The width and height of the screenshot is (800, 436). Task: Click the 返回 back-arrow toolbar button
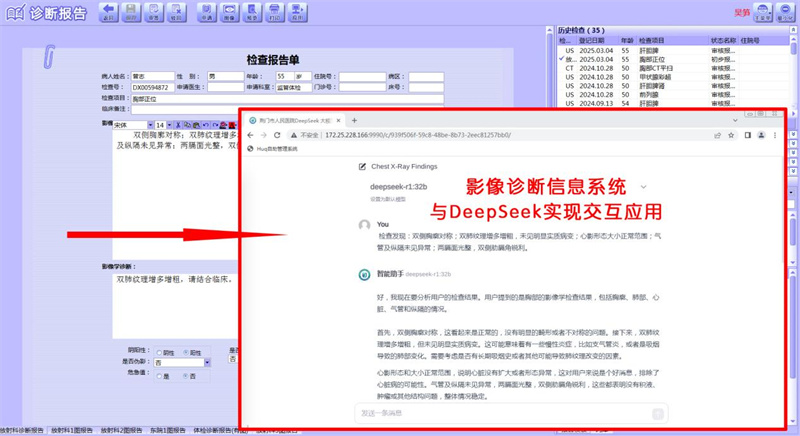point(108,12)
